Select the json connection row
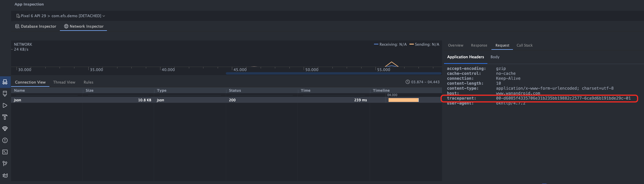The height and width of the screenshot is (184, 644). coord(227,100)
